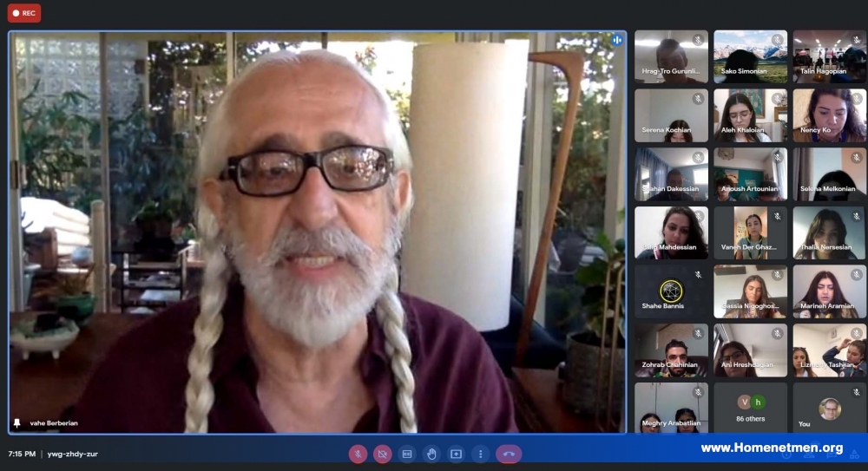Screen dimensions: 868x471
Task: Click the speaking indicator on the main video
Action: 616,40
